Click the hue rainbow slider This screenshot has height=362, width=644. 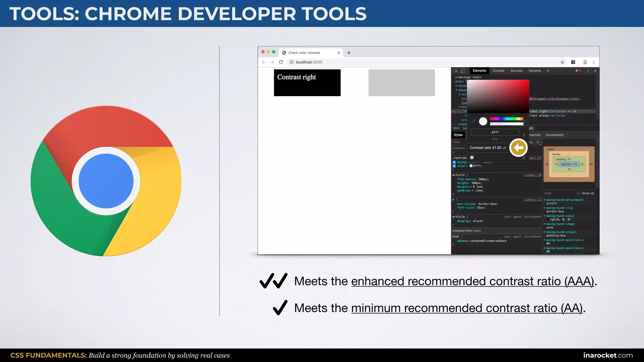(506, 119)
